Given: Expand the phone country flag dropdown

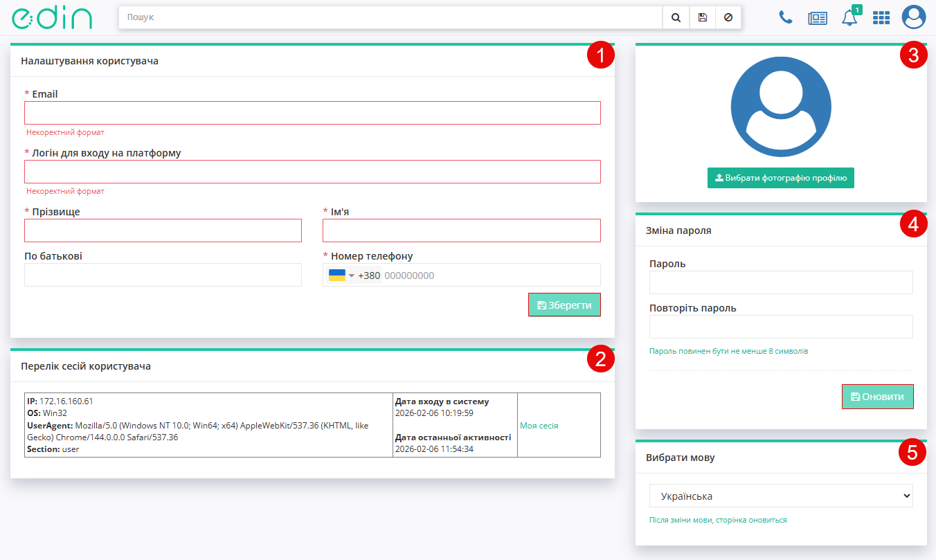Looking at the screenshot, I should pyautogui.click(x=341, y=276).
